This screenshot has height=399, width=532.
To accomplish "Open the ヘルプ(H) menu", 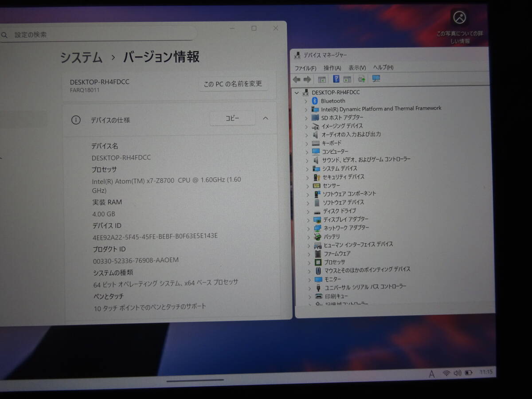I will [383, 67].
